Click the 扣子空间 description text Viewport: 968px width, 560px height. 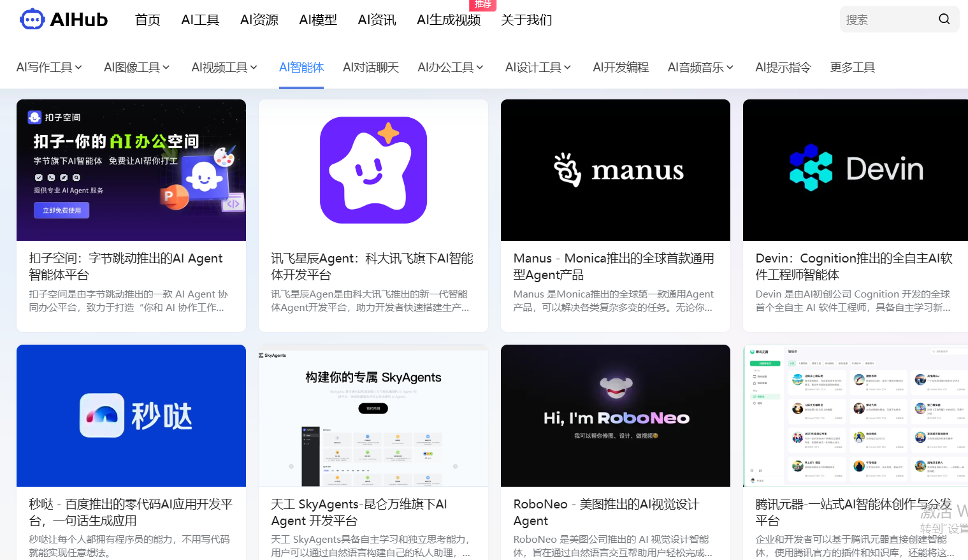point(129,301)
